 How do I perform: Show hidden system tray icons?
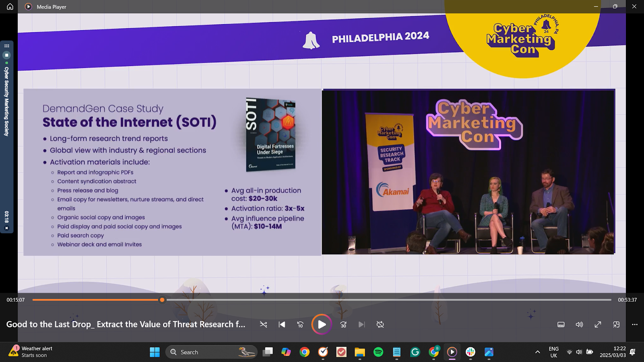(x=537, y=352)
